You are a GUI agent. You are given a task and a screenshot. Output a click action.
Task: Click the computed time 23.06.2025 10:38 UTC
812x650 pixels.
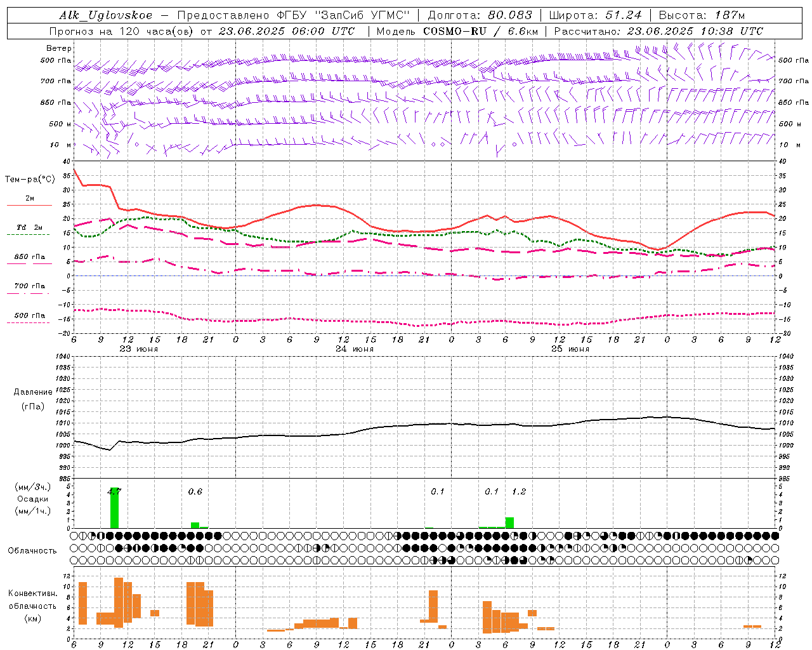(695, 31)
